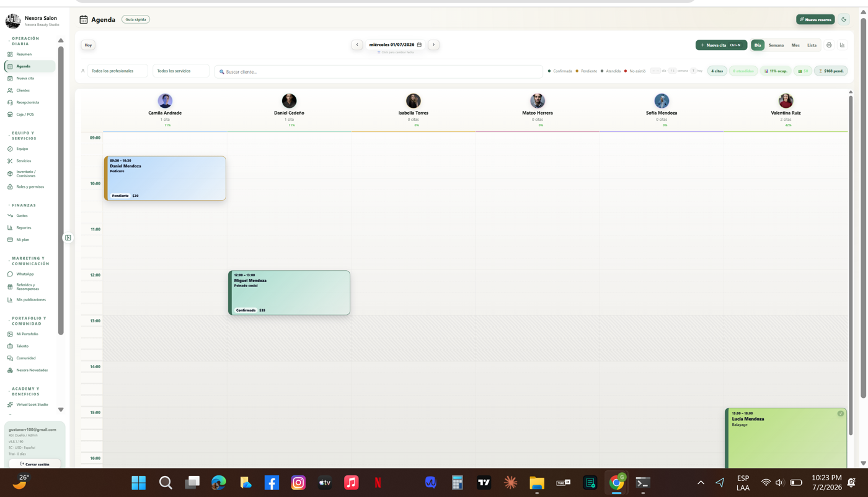Open the date picker for miércoles 01/07/2026
The image size is (868, 497).
[x=396, y=45]
